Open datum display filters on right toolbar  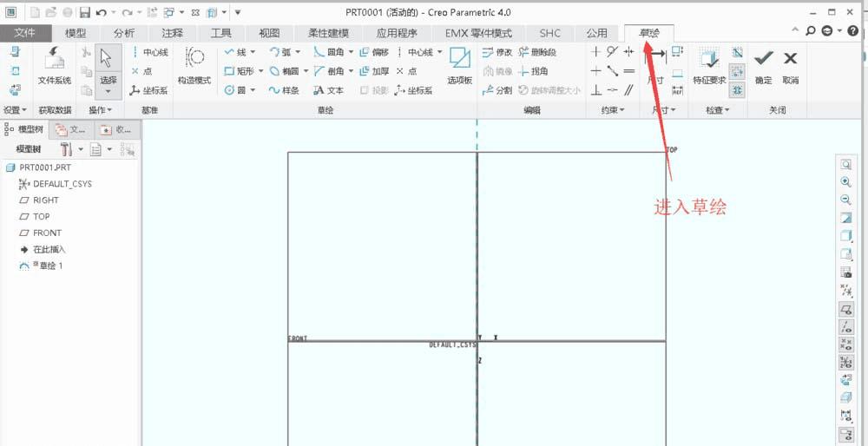(845, 290)
